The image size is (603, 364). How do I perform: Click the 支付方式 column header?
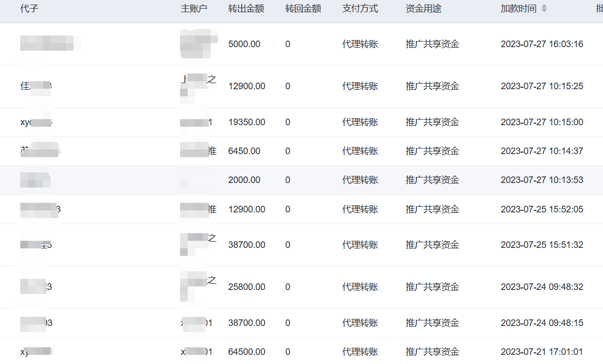(360, 9)
